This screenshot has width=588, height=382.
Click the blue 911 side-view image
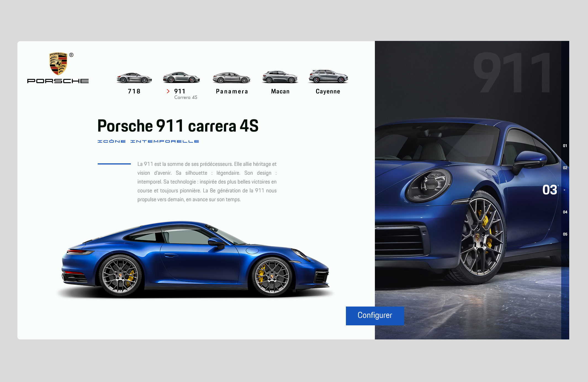[195, 260]
